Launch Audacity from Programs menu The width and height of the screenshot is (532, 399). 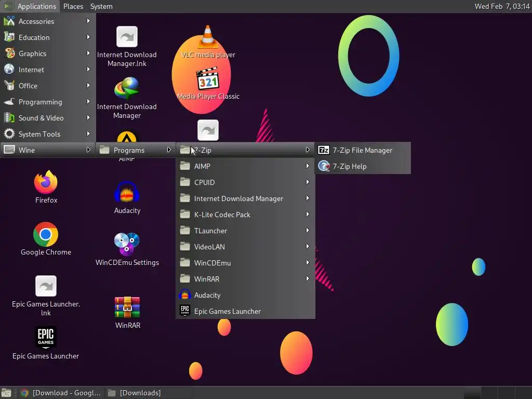245,295
